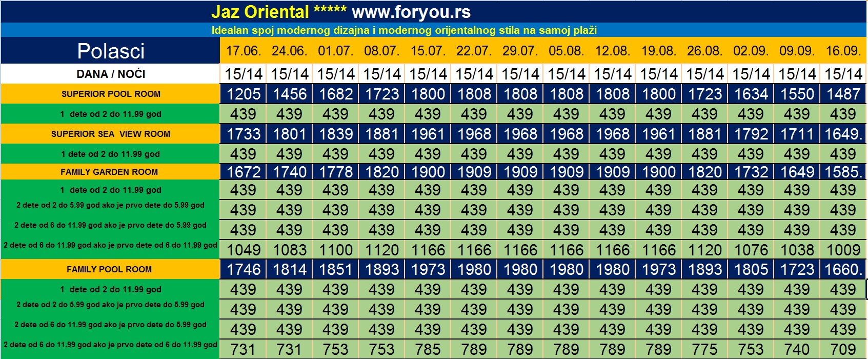Select the SUPERIOR SEA VIEW ROOM row label
The height and width of the screenshot is (359, 868).
111,134
